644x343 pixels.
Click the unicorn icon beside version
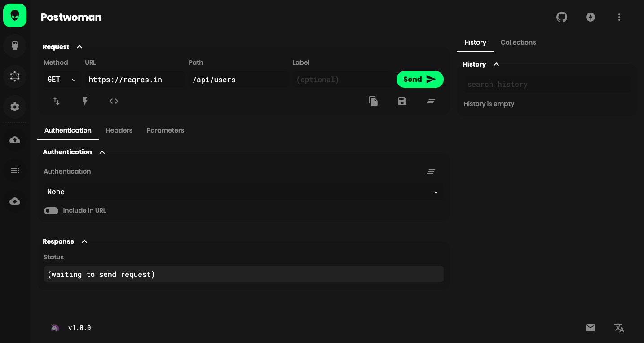point(55,328)
